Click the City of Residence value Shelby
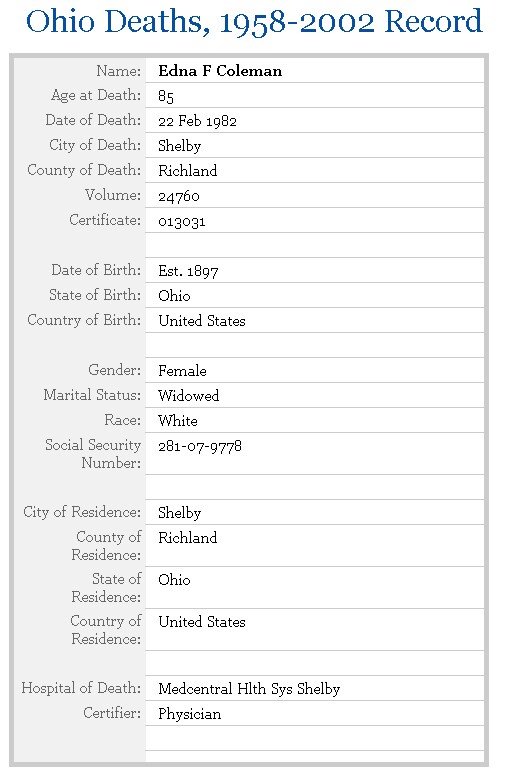The image size is (507, 778). click(x=180, y=513)
